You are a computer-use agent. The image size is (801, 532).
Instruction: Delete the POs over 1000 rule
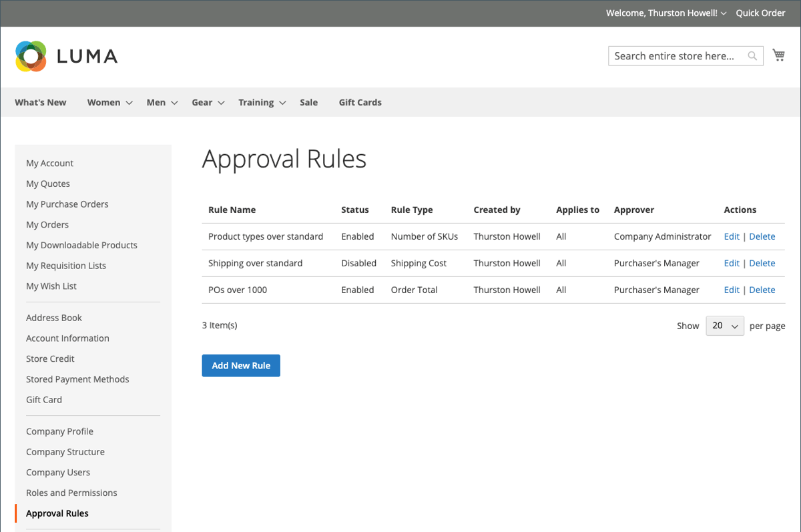tap(762, 290)
